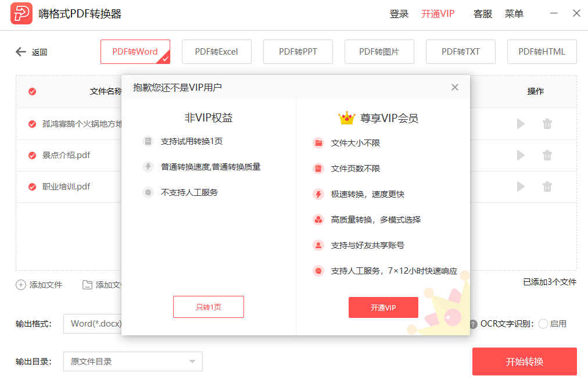Click the 开通VIP button in the dialog
This screenshot has width=588, height=383.
click(x=383, y=307)
